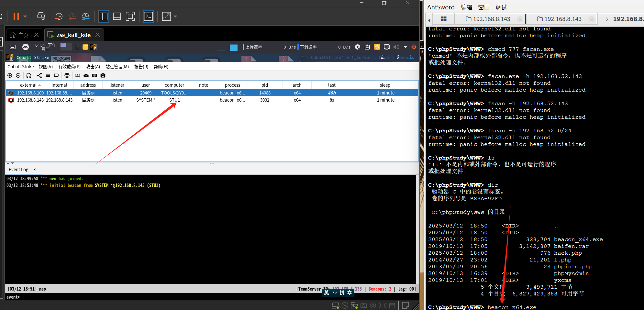Open the 帮助(H) menu
644x310 pixels.
[x=161, y=67]
